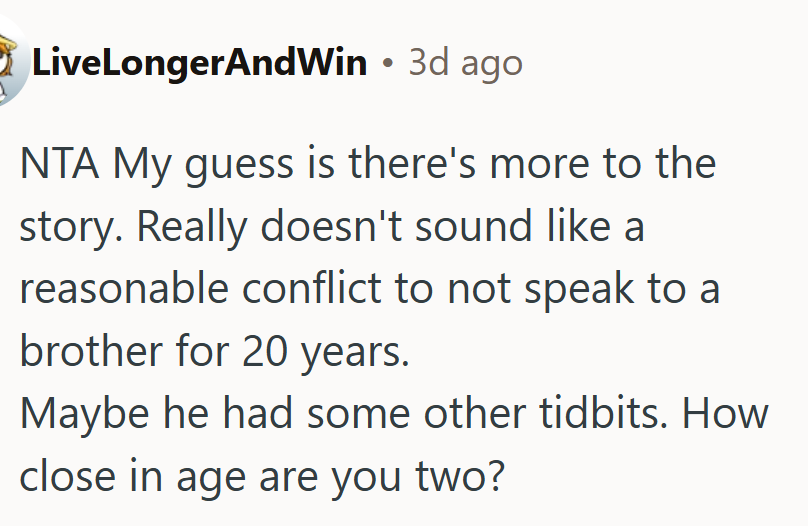Screen dimensions: 808x526
Task: Open the LiveLongerAndWin username profile link
Action: [x=199, y=64]
